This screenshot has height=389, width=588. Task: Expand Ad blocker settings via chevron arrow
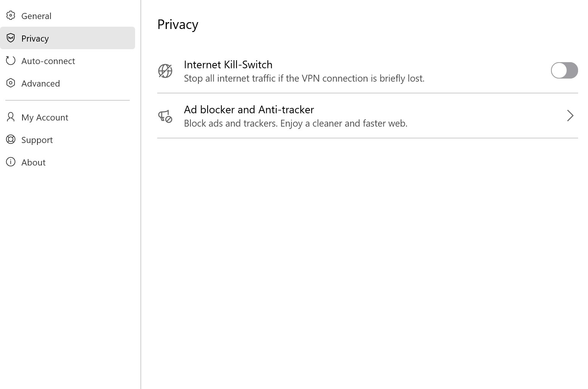pos(570,116)
